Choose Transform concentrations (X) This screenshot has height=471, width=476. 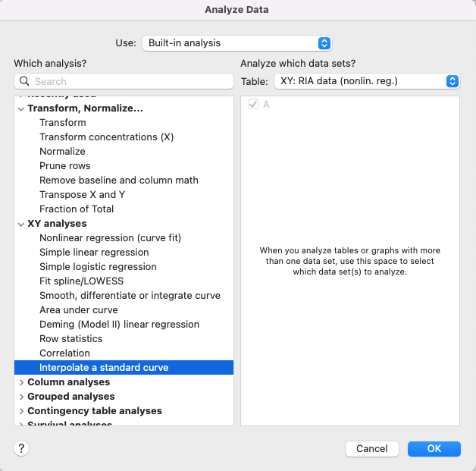(106, 137)
